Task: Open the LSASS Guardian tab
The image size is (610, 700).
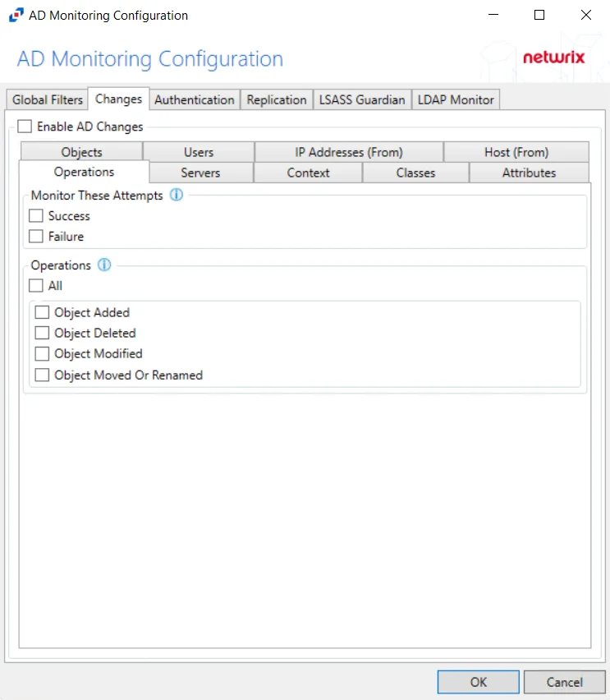Action: [362, 99]
